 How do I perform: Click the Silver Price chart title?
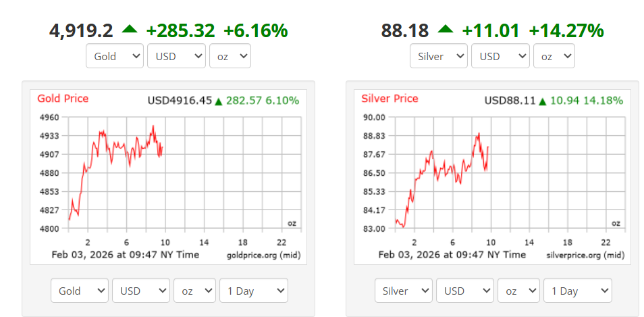tap(390, 99)
